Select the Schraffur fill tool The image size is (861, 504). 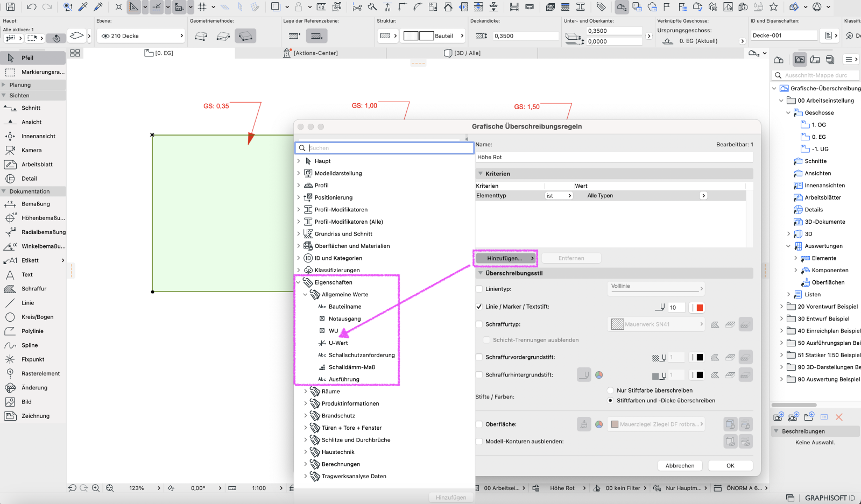coord(33,289)
